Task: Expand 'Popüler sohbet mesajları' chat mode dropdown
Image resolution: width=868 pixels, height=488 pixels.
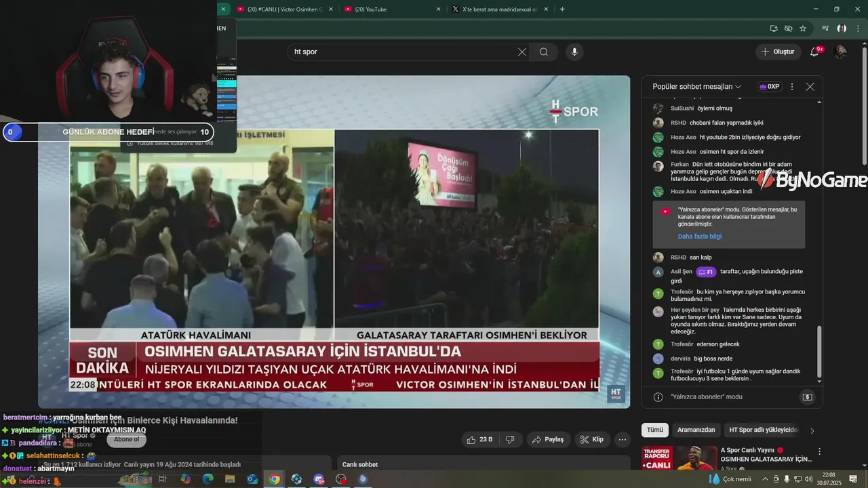Action: coord(697,87)
